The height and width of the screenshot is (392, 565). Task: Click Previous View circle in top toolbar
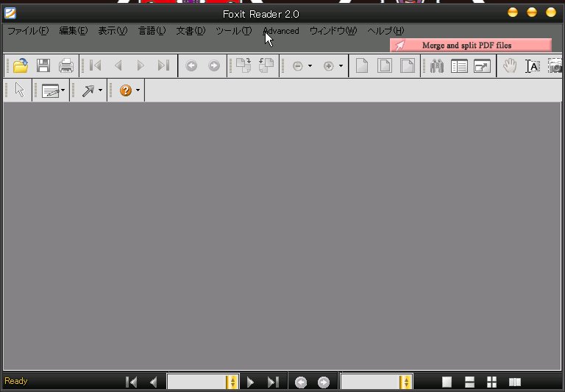191,66
